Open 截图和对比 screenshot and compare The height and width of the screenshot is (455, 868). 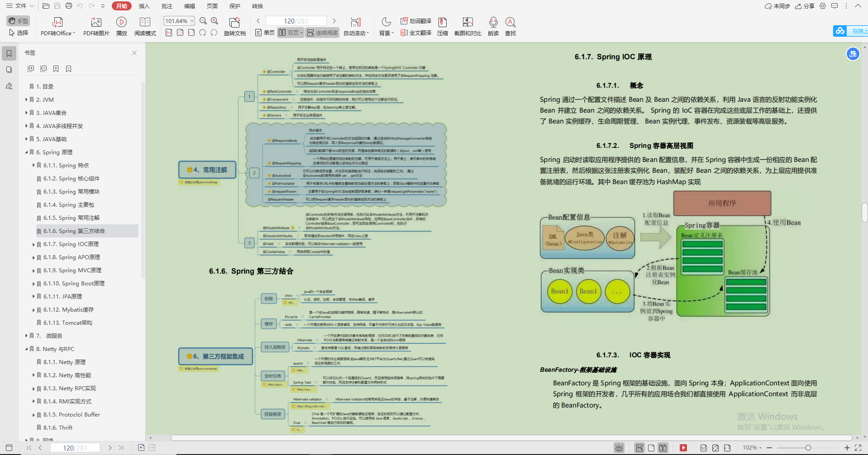pos(467,27)
